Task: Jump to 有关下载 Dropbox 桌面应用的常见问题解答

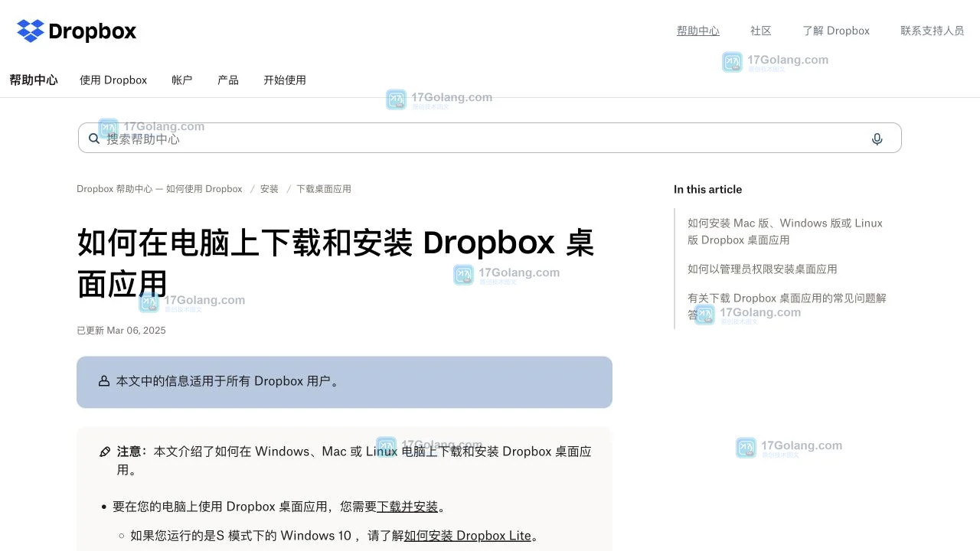Action: point(787,306)
